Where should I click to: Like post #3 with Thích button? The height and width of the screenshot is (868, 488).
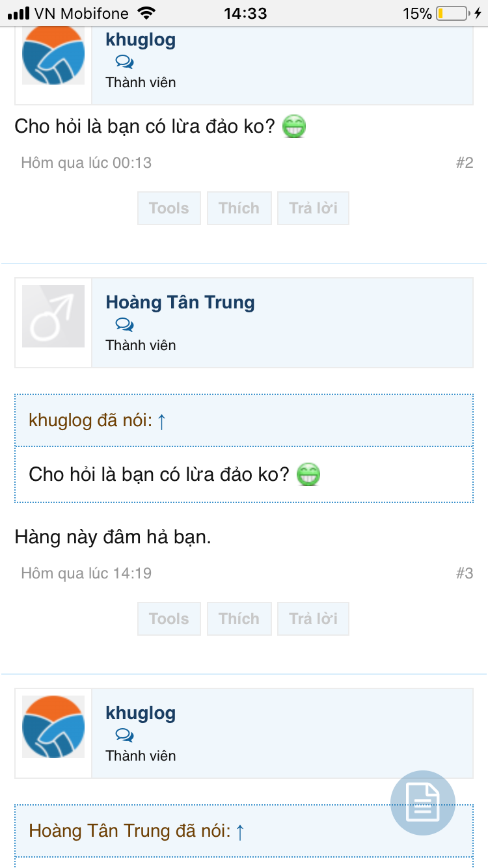point(239,619)
